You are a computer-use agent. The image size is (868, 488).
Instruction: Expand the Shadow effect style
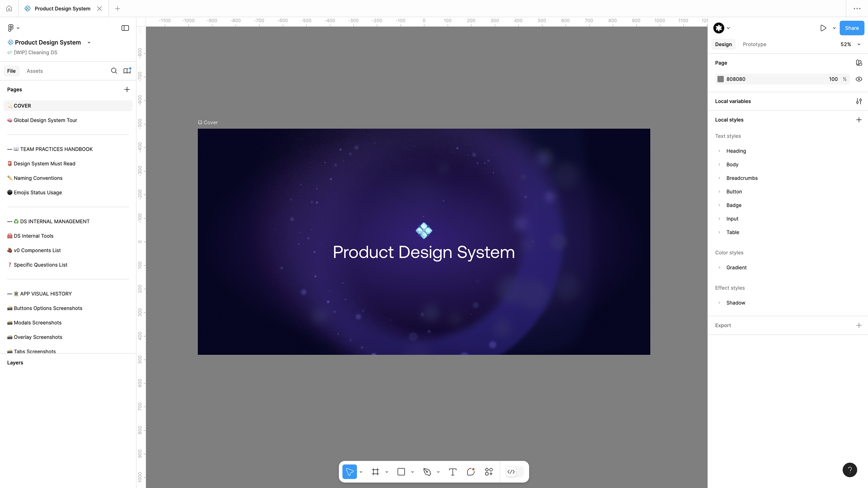720,302
